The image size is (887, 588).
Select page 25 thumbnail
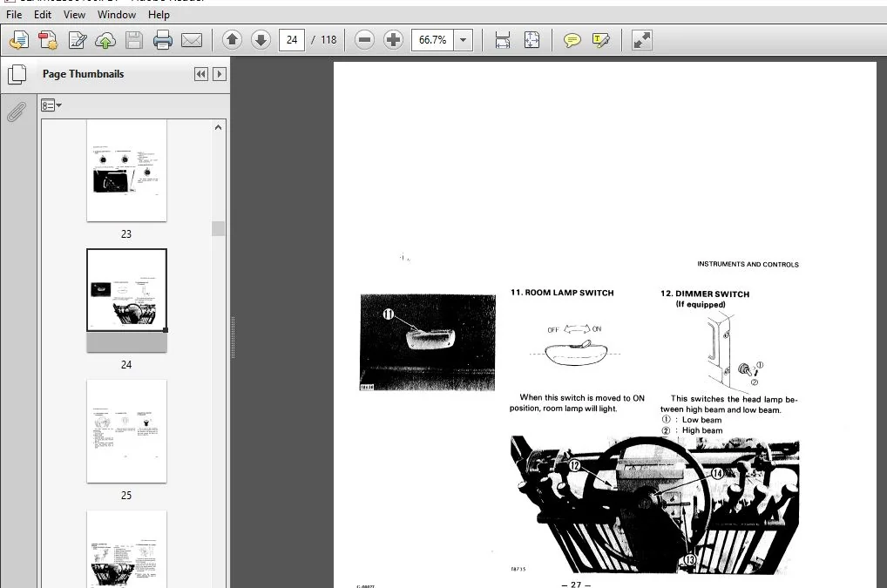[x=126, y=431]
